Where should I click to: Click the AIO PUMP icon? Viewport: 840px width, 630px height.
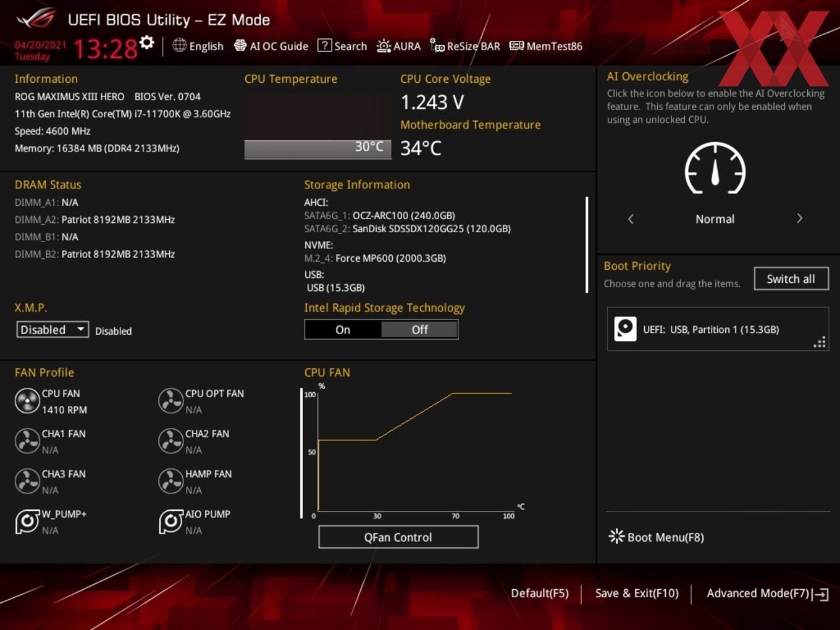[x=170, y=521]
